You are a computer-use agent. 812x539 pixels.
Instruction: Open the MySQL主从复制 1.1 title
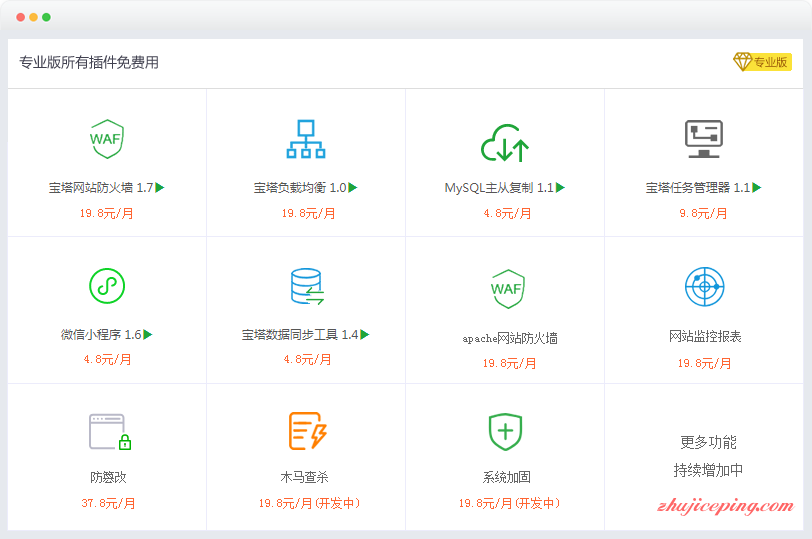[499, 187]
